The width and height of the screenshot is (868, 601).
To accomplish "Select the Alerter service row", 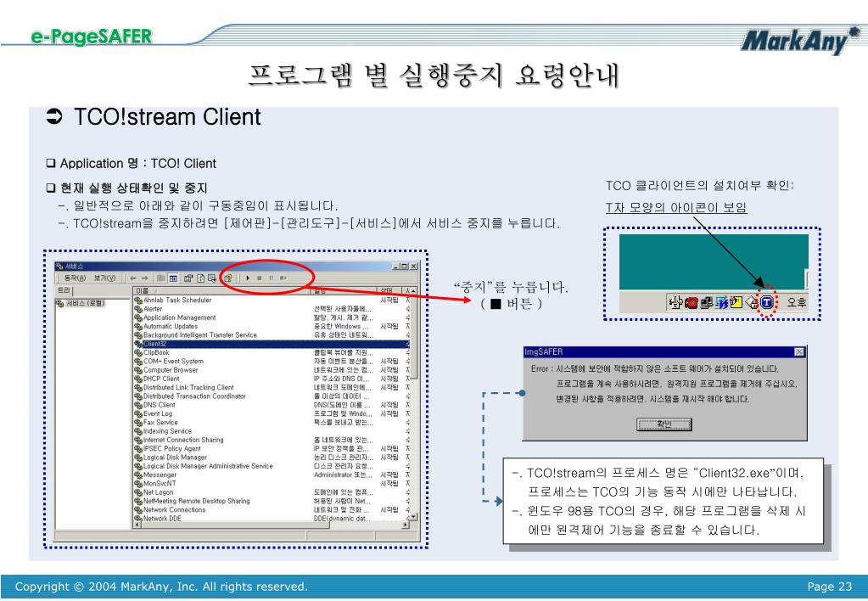I will (x=272, y=309).
